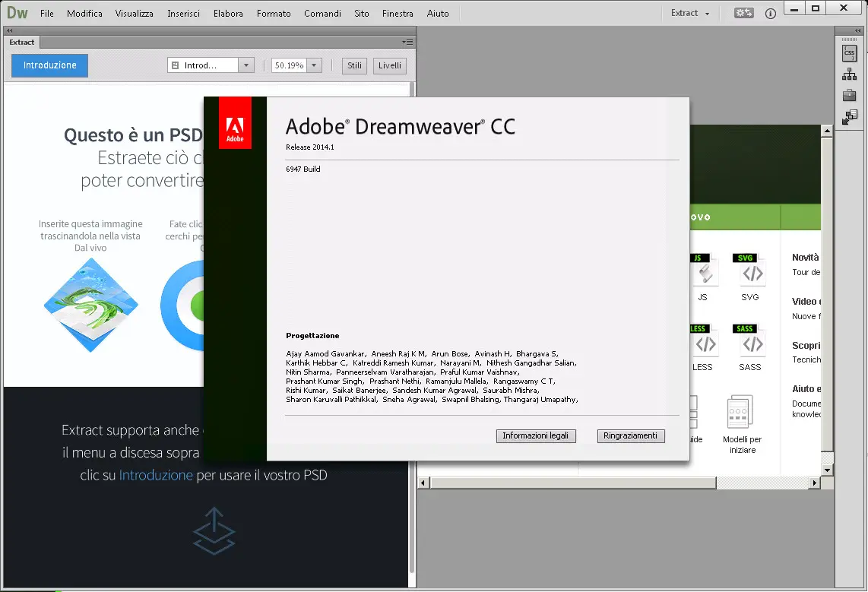Click the horizontal scrollbar right arrow

click(x=814, y=483)
